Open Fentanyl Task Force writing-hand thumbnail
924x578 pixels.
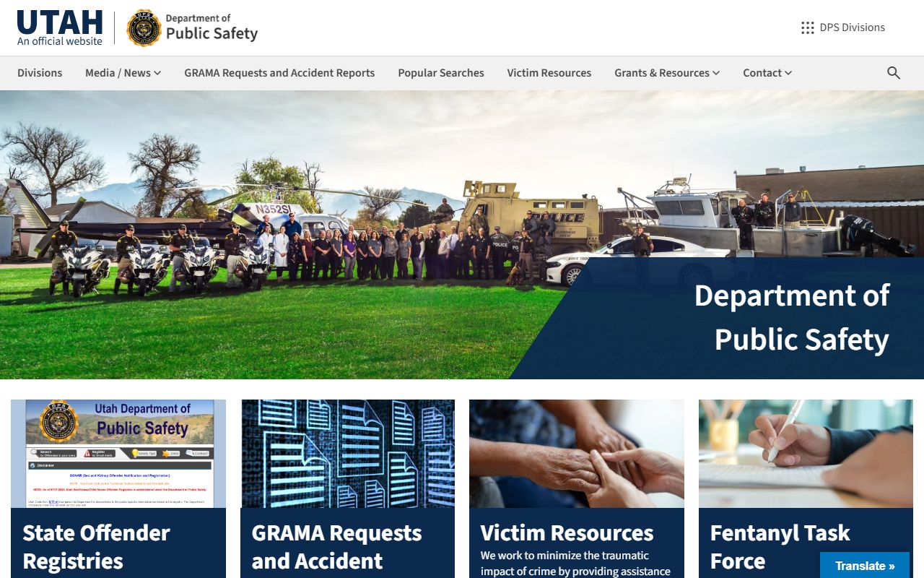click(x=806, y=454)
